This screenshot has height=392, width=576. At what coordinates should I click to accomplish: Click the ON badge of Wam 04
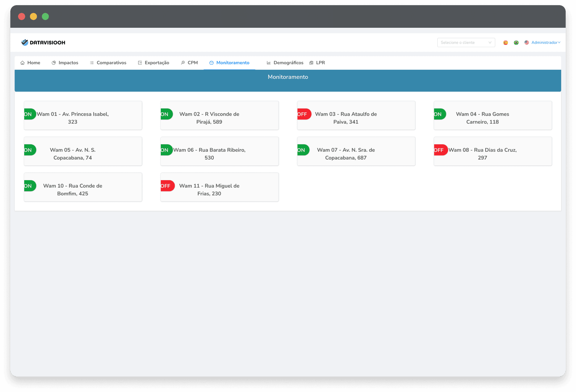pos(440,114)
